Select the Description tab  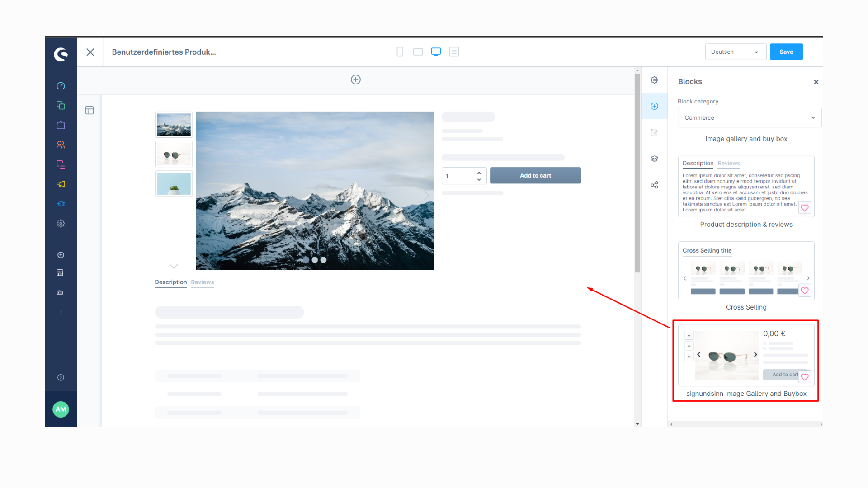(x=170, y=282)
